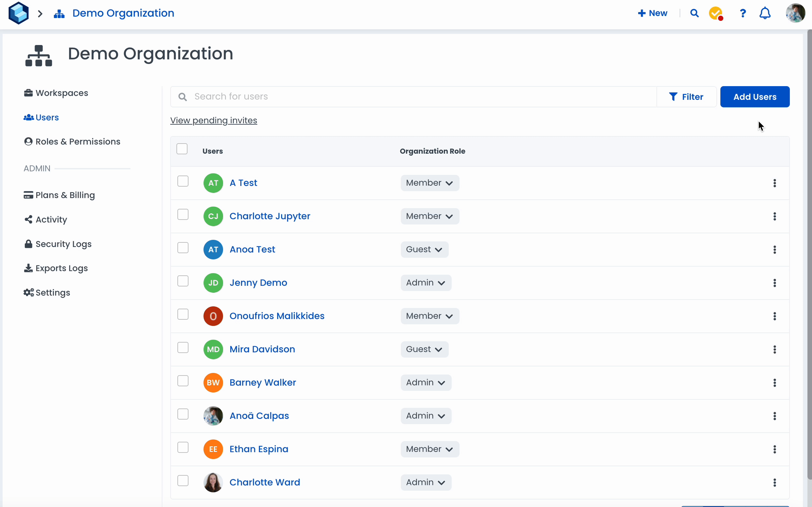
Task: Click the Add Users button
Action: [x=755, y=97]
